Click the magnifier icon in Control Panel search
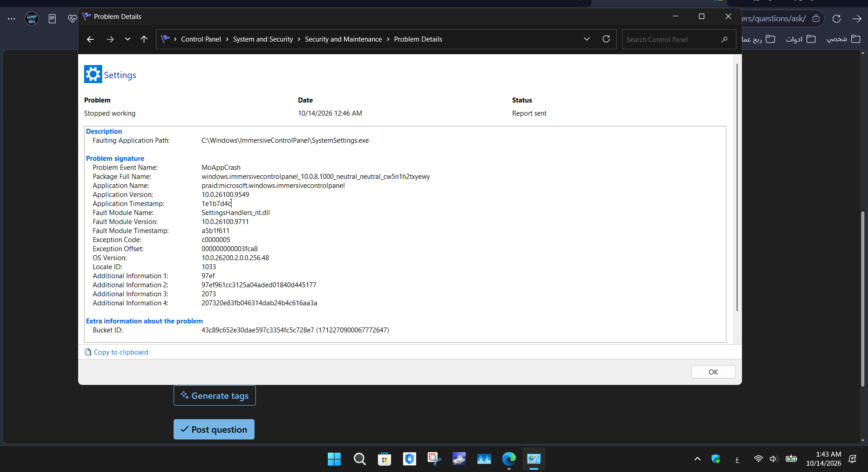868x472 pixels. pyautogui.click(x=724, y=39)
